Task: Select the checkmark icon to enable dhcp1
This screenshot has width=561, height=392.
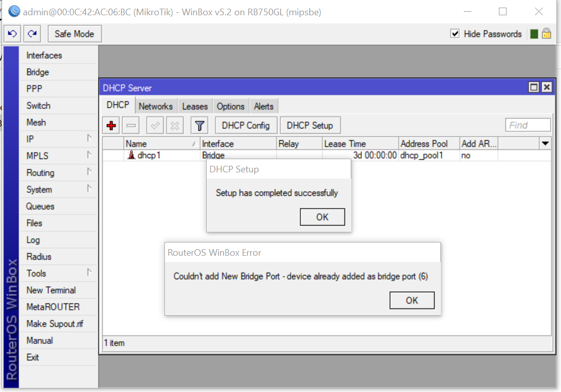Action: pyautogui.click(x=155, y=125)
